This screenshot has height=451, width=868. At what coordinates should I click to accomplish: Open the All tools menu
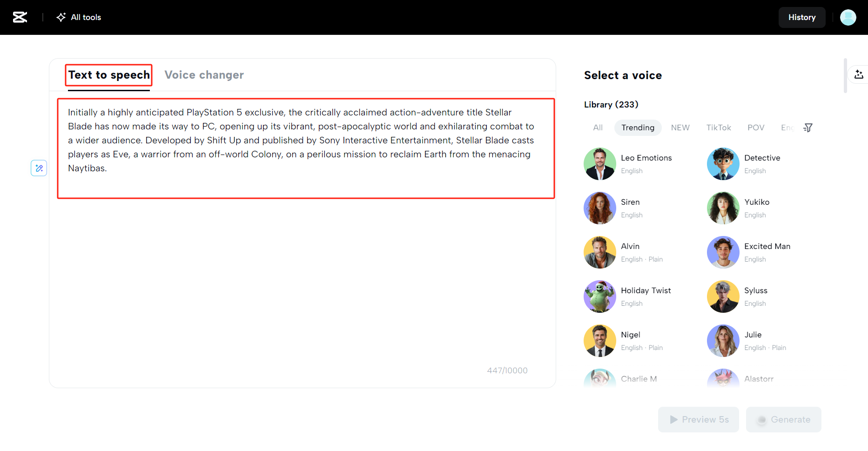point(79,17)
